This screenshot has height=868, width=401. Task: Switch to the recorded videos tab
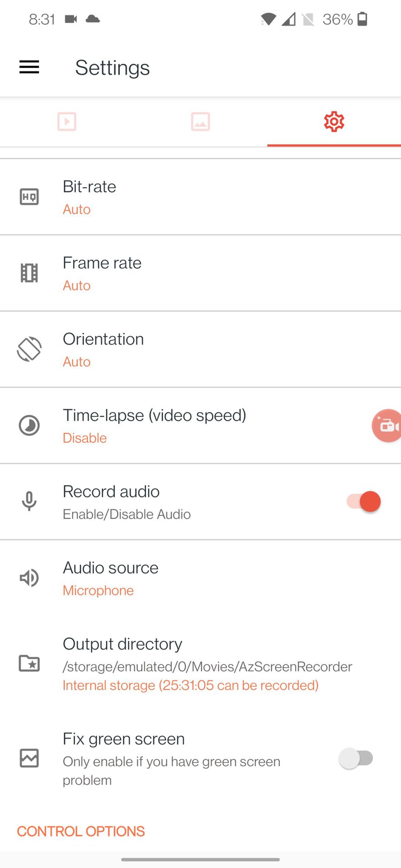pyautogui.click(x=67, y=122)
